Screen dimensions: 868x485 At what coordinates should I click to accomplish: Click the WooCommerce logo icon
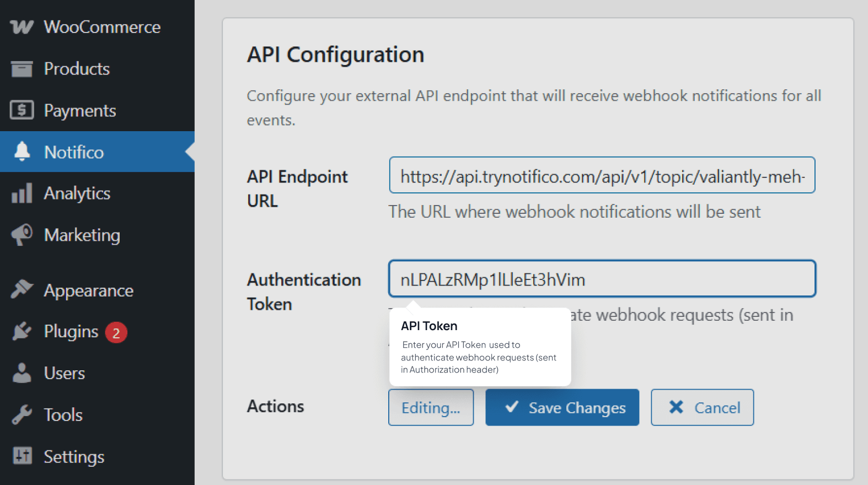pyautogui.click(x=22, y=27)
